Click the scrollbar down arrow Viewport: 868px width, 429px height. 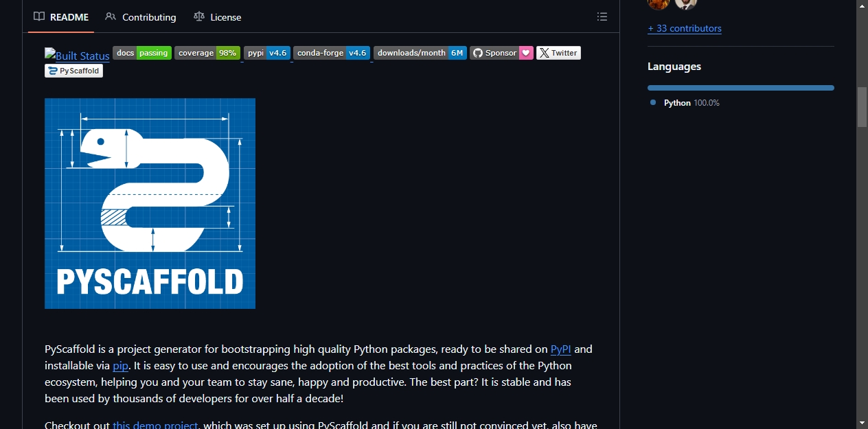862,423
